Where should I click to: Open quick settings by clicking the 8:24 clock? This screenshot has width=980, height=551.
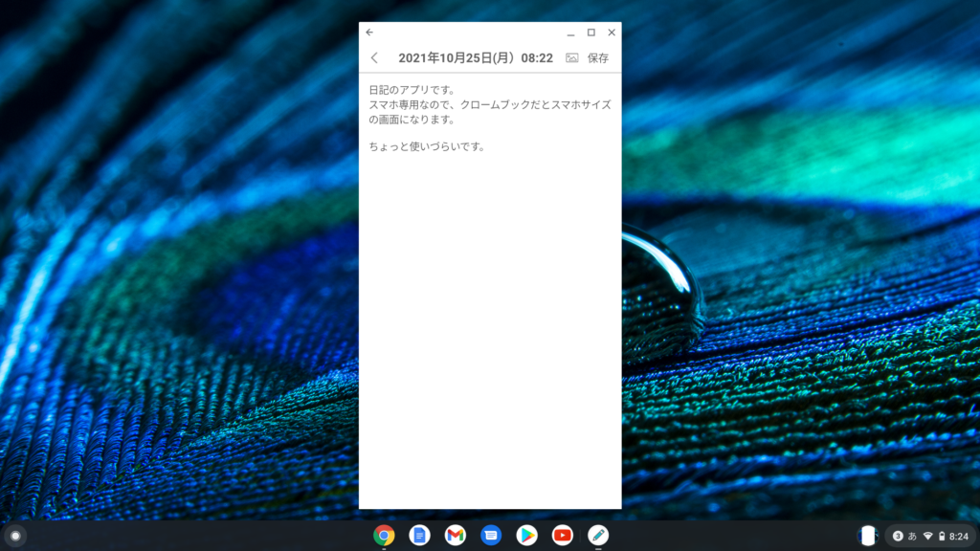point(959,536)
